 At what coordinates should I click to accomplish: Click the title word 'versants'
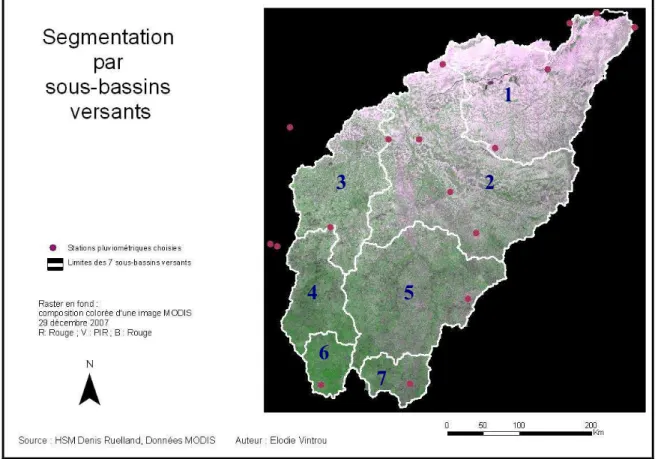pyautogui.click(x=110, y=112)
